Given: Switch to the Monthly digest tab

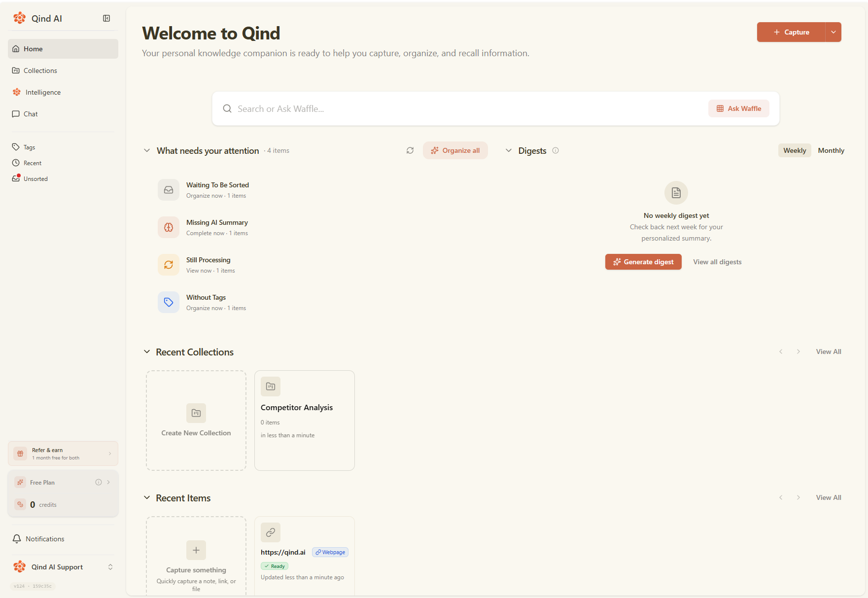Looking at the screenshot, I should (831, 150).
